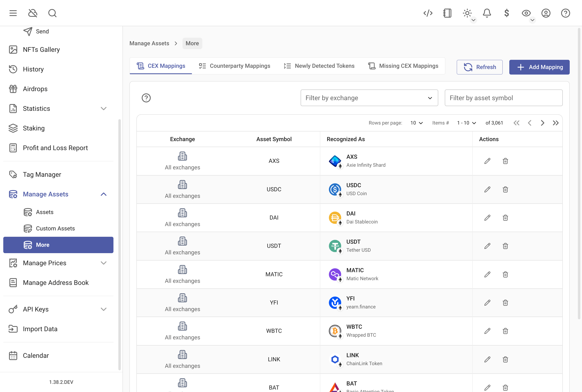Edit the WBTC mapping
The width and height of the screenshot is (582, 392).
coord(487,331)
